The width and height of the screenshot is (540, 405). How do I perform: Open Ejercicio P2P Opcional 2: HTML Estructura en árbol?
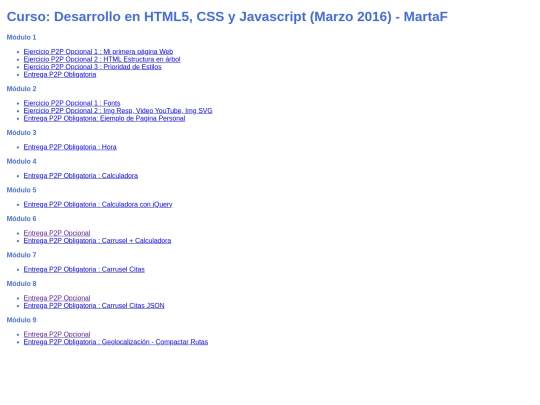[102, 59]
